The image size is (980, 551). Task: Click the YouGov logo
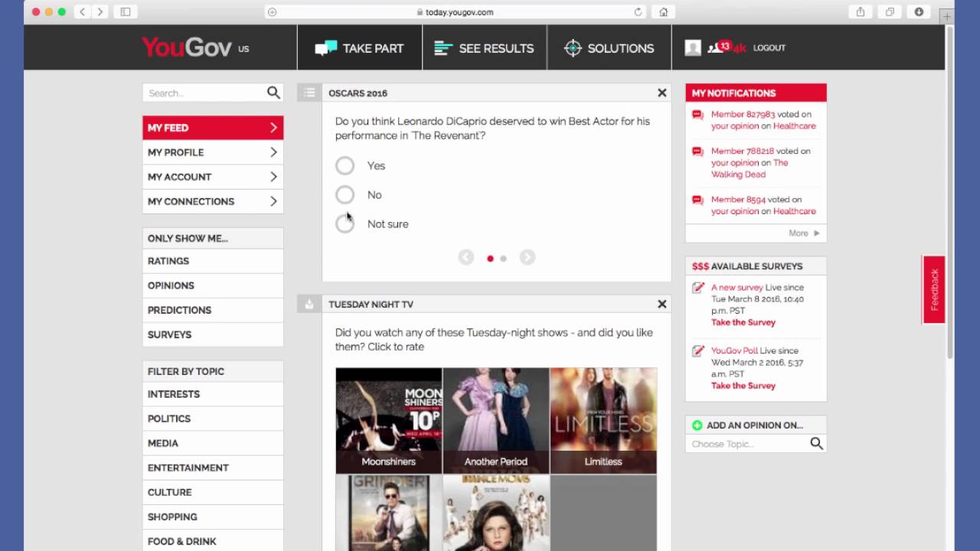pyautogui.click(x=187, y=47)
